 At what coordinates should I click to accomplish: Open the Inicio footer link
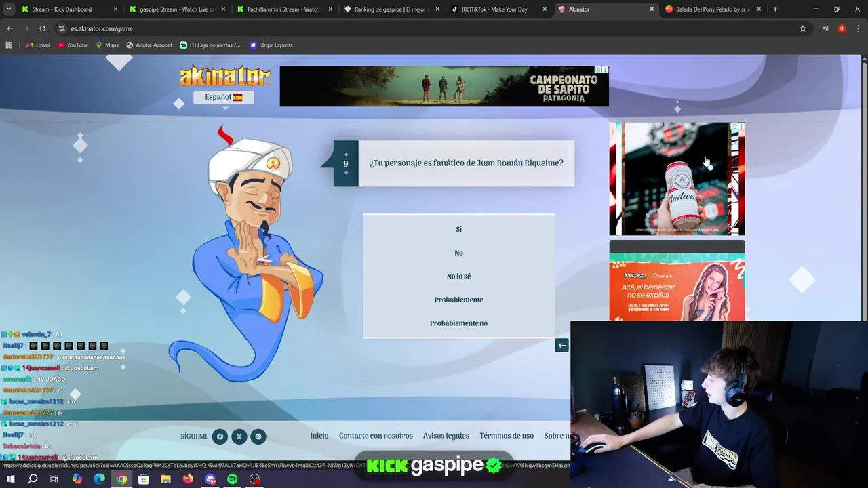coord(319,436)
